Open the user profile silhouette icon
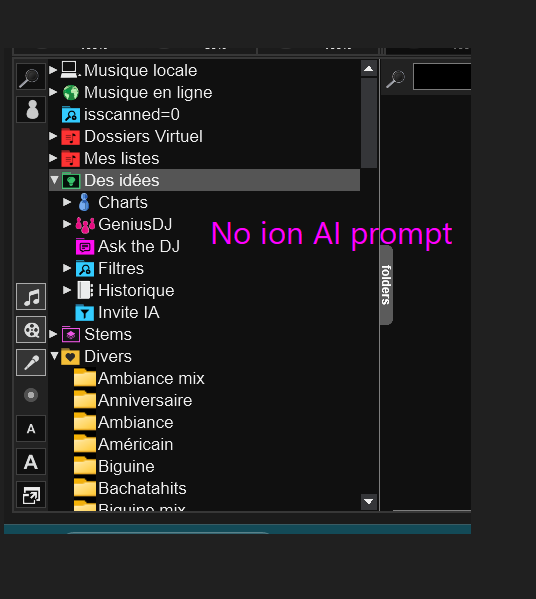Screen dimensions: 536x599 pyautogui.click(x=31, y=110)
